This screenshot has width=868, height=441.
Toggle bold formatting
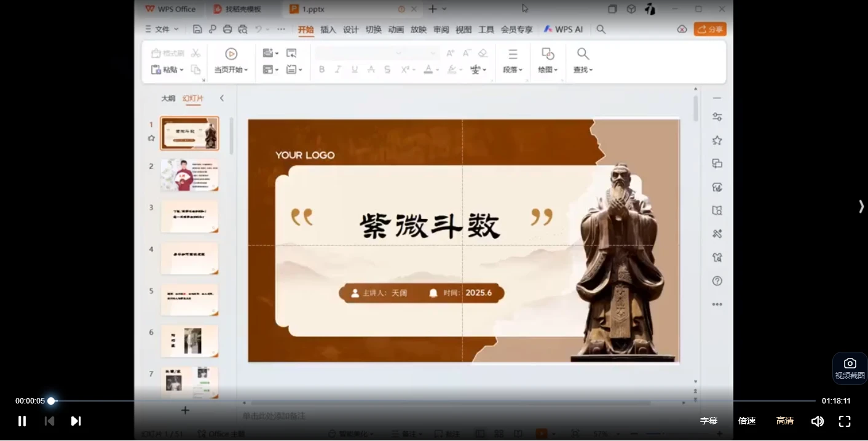[x=322, y=70]
